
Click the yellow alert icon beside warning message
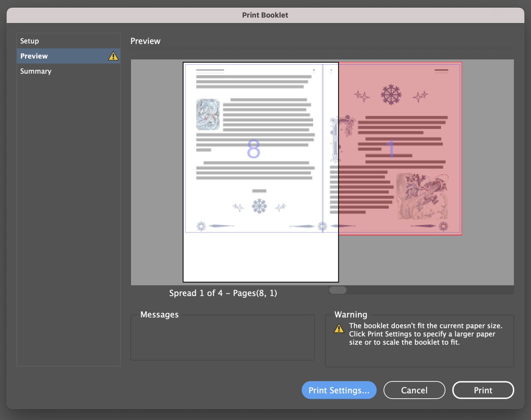(339, 329)
